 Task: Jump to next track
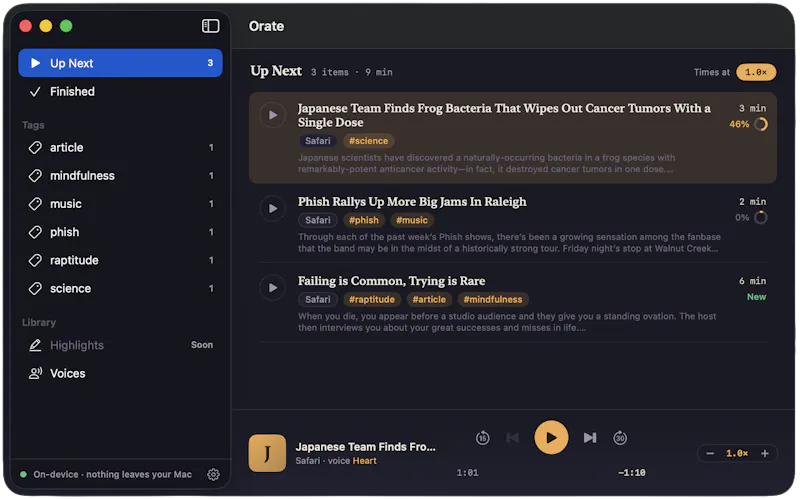590,438
